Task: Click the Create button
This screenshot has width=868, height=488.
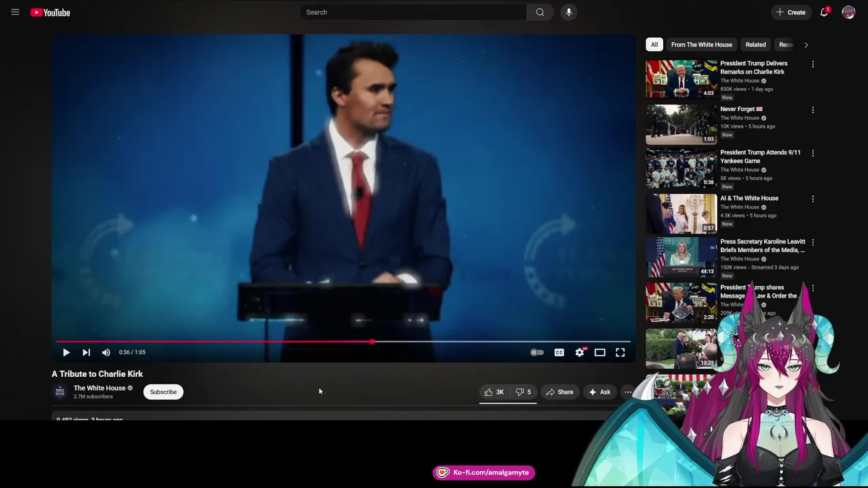Action: [791, 12]
